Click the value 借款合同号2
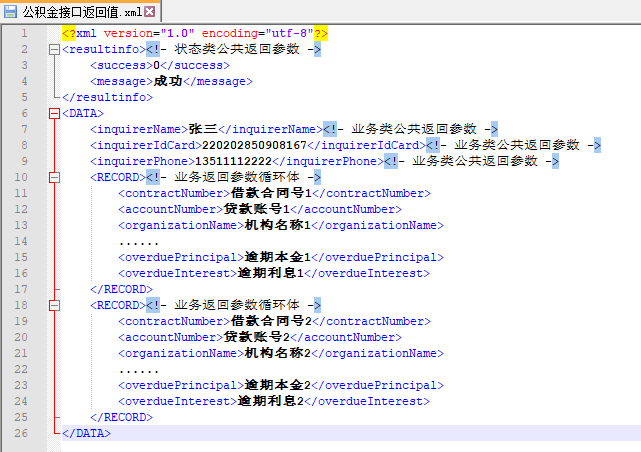Image resolution: width=641 pixels, height=452 pixels. 271,321
